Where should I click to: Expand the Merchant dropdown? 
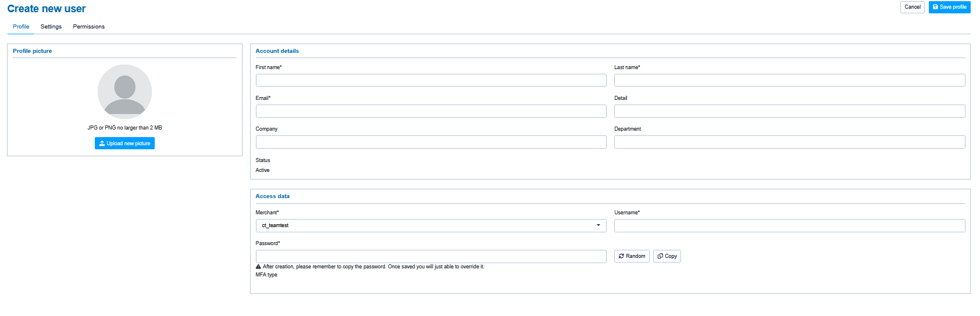click(x=430, y=225)
